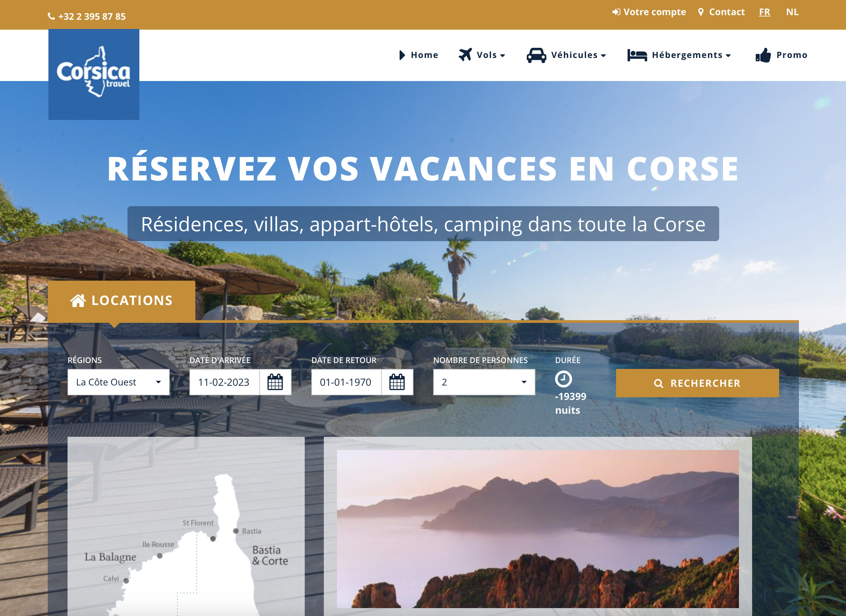Click the Corsica Travel logo

coord(94,74)
